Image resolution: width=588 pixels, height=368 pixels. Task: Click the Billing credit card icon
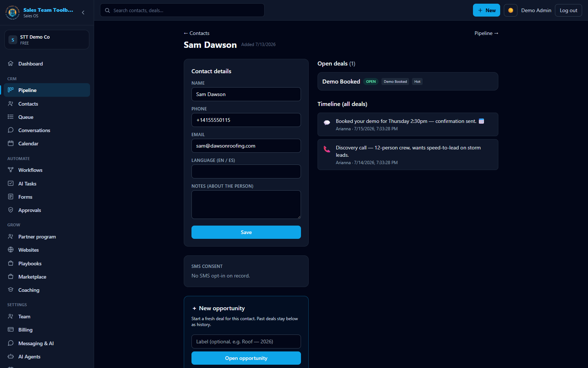11,329
